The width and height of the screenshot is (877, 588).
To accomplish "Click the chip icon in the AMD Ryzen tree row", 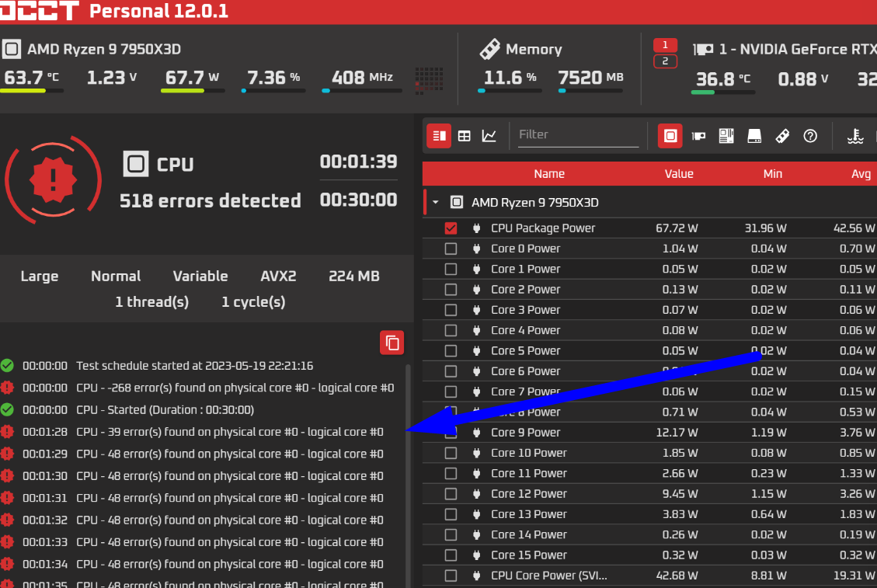I will [x=457, y=202].
